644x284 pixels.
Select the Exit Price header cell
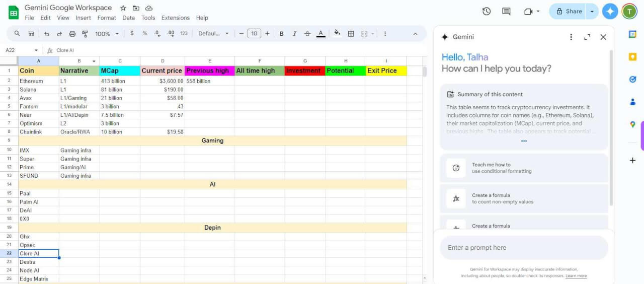coord(386,70)
